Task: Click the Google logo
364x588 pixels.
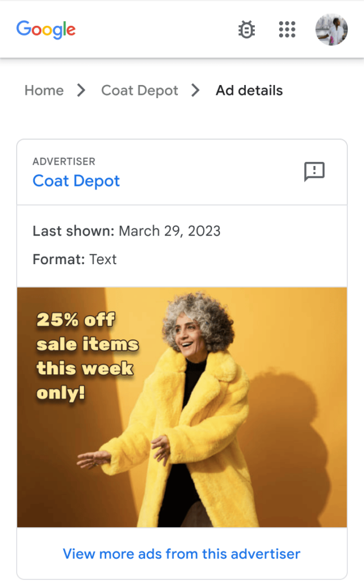Action: tap(46, 29)
